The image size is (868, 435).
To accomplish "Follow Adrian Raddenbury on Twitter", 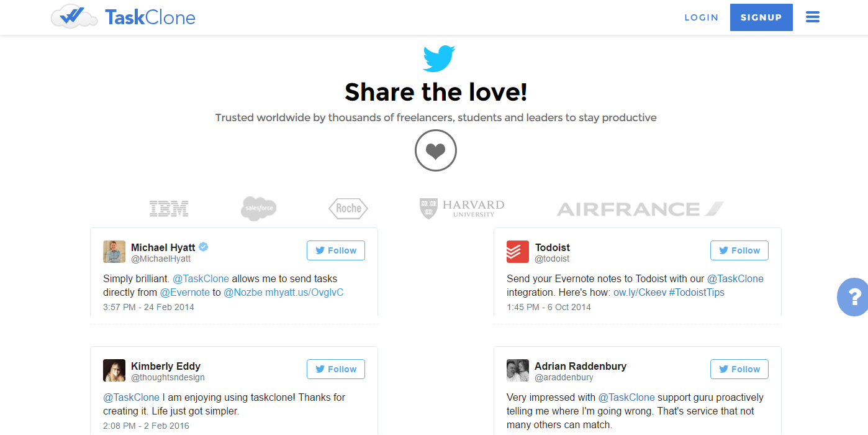I will pos(739,369).
